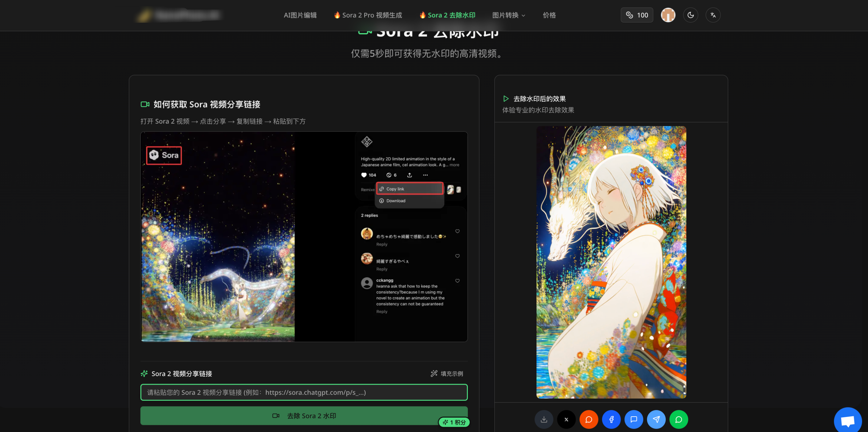Open the language translation switcher
Screen dimensions: 868x432
713,15
